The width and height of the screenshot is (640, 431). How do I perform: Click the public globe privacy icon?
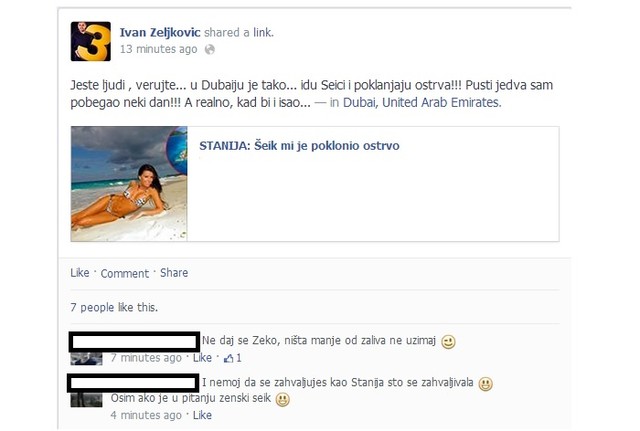(x=210, y=50)
